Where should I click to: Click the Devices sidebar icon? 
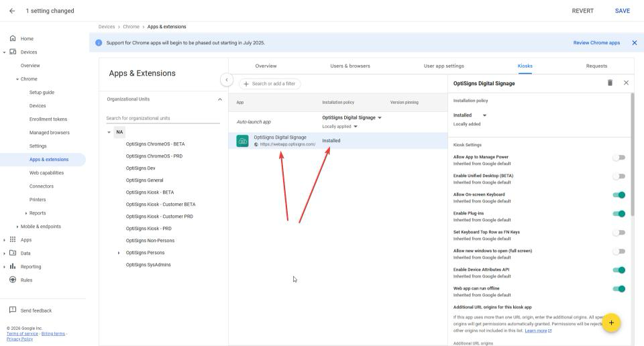(13, 52)
